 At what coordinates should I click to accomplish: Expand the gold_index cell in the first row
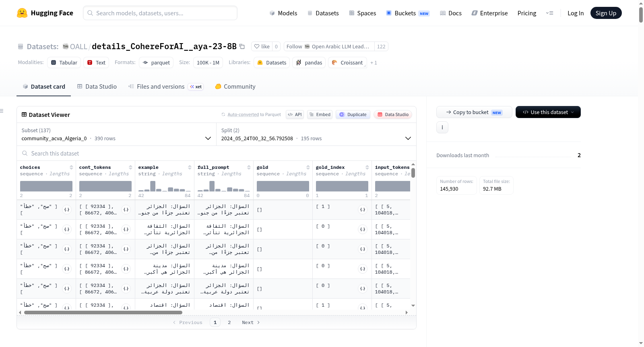pyautogui.click(x=363, y=210)
